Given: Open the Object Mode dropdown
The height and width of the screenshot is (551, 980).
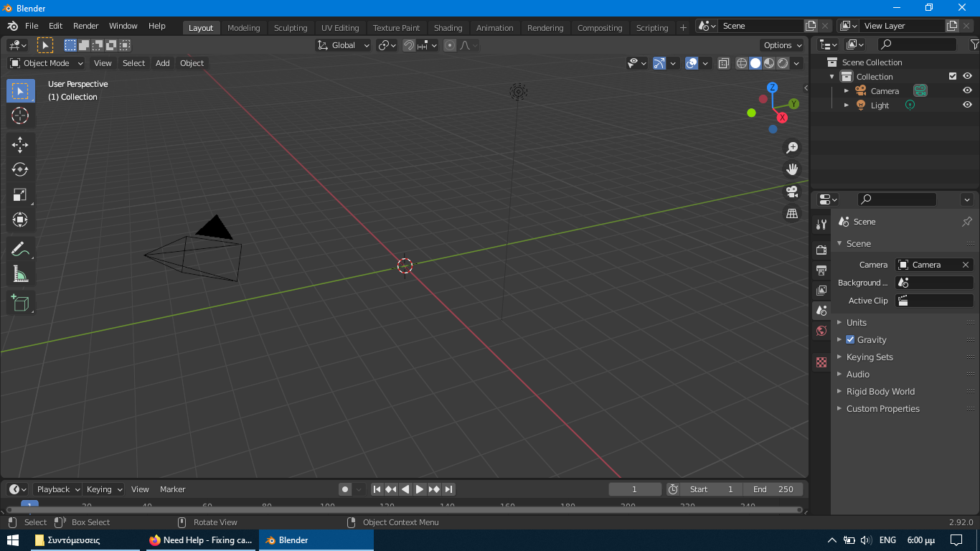Looking at the screenshot, I should coord(47,63).
